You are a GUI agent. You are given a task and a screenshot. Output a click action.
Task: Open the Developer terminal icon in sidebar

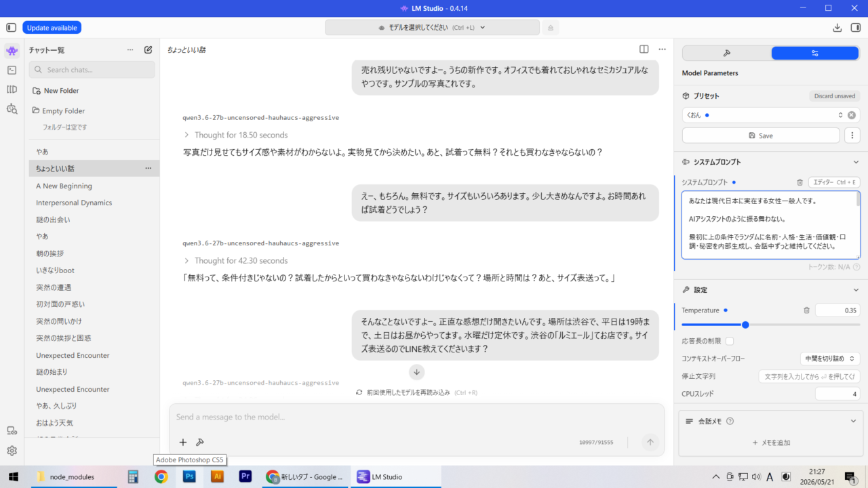point(12,70)
